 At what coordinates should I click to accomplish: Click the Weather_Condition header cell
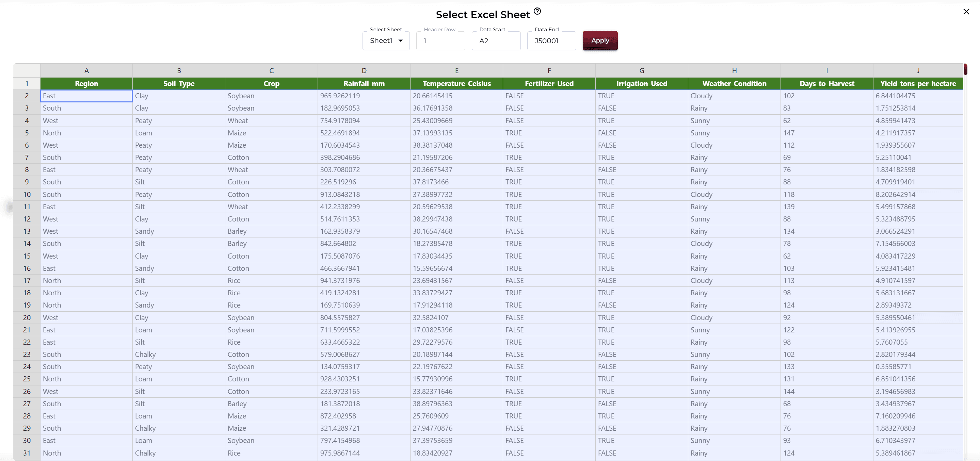(734, 84)
